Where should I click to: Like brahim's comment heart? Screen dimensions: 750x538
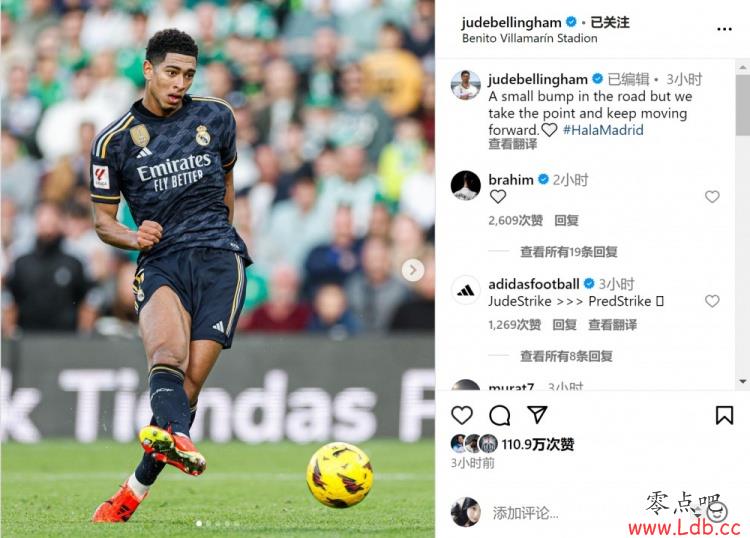click(x=712, y=197)
